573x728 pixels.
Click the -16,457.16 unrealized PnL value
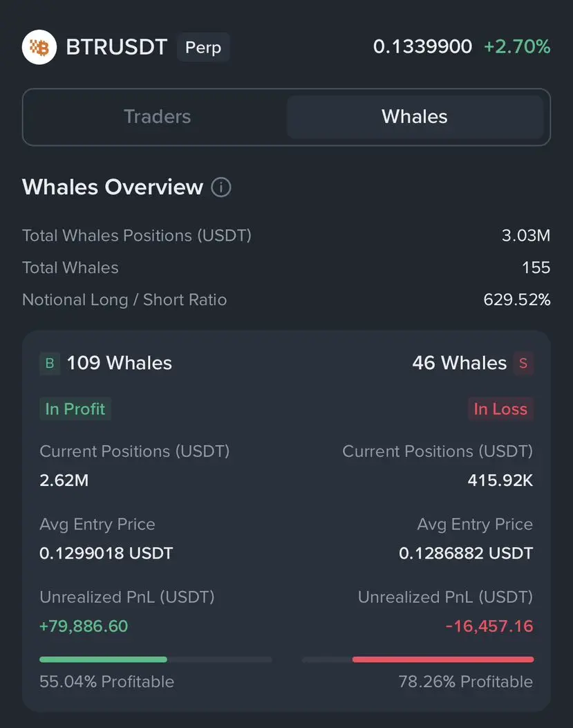coord(489,626)
